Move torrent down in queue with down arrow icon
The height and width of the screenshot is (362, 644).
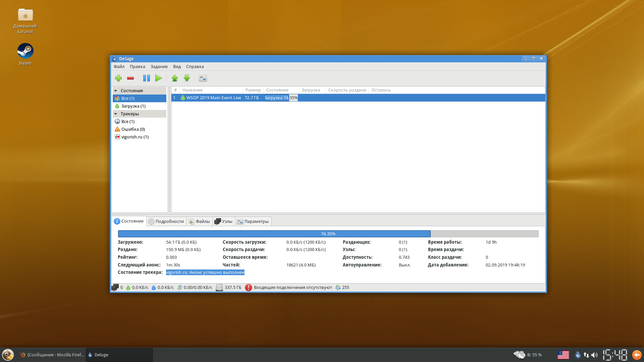pyautogui.click(x=187, y=78)
